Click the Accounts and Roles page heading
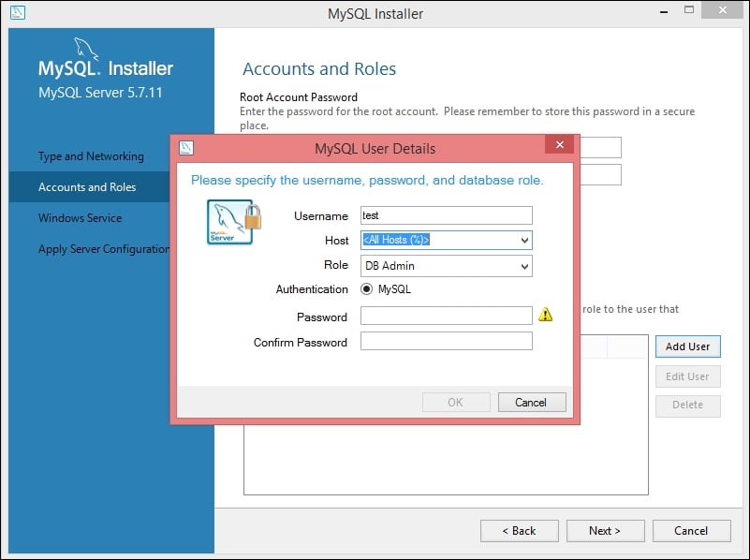The height and width of the screenshot is (560, 750). pyautogui.click(x=319, y=69)
